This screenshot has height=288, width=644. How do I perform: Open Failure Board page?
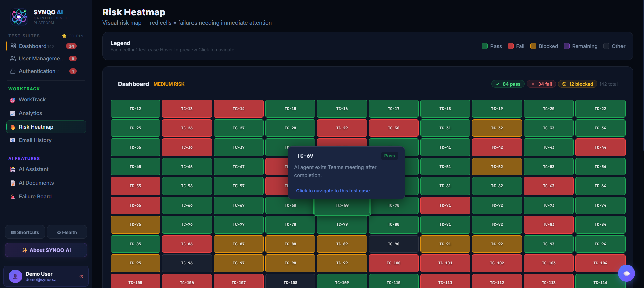pos(46,197)
